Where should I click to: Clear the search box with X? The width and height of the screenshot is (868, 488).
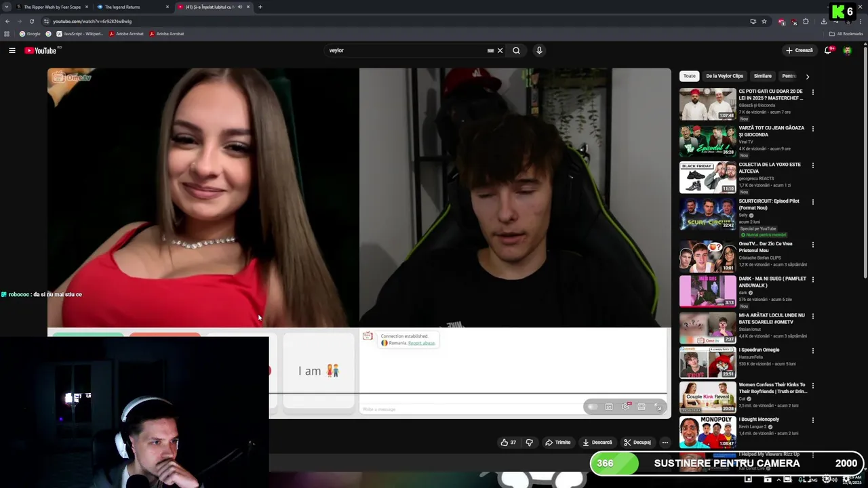pyautogui.click(x=500, y=50)
